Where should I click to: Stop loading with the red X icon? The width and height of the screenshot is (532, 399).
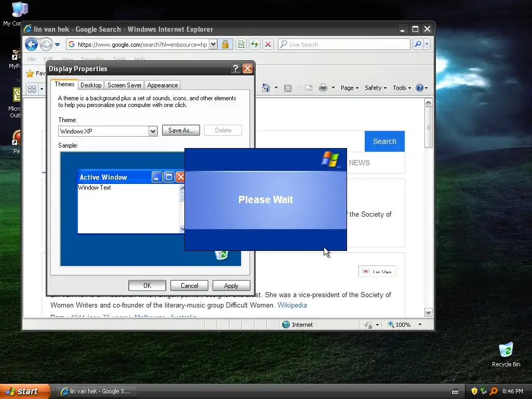(268, 45)
